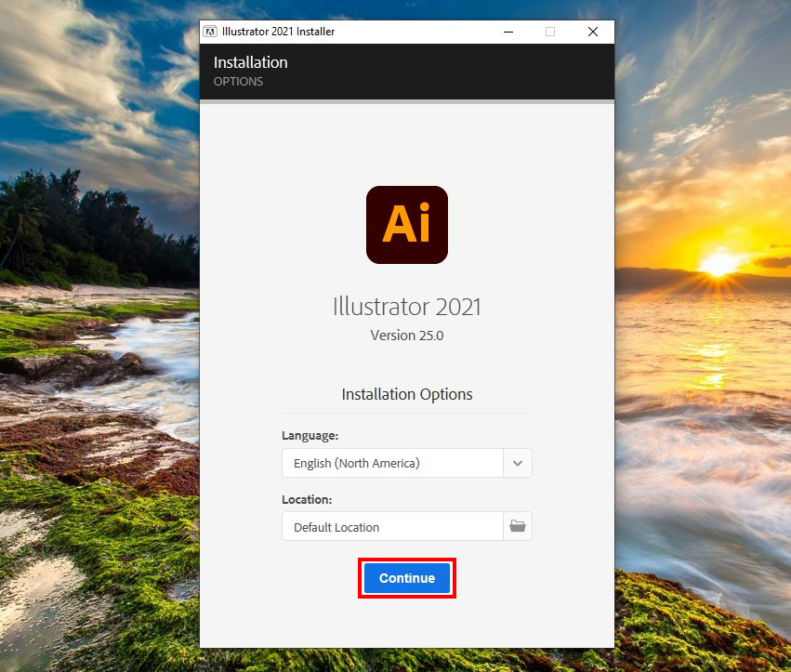Expand the Language dropdown chevron

[518, 463]
